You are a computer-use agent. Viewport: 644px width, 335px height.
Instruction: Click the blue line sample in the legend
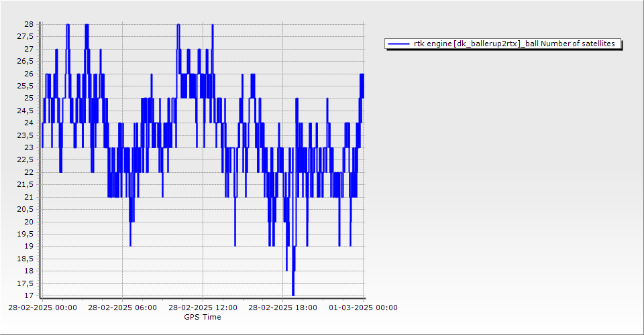pyautogui.click(x=398, y=44)
